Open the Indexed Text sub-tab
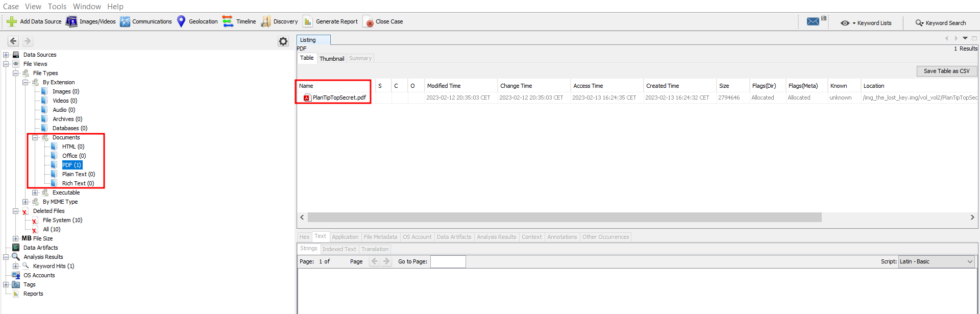 339,249
